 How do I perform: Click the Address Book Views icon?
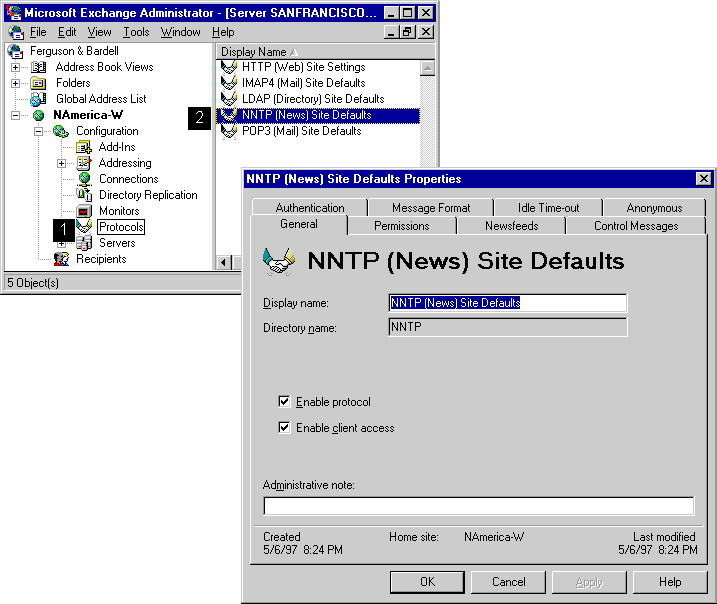(x=39, y=67)
